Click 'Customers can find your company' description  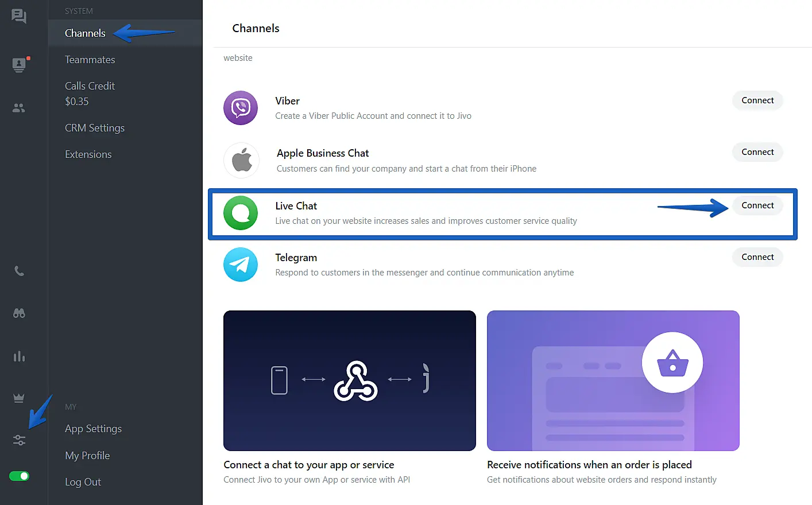(x=407, y=169)
